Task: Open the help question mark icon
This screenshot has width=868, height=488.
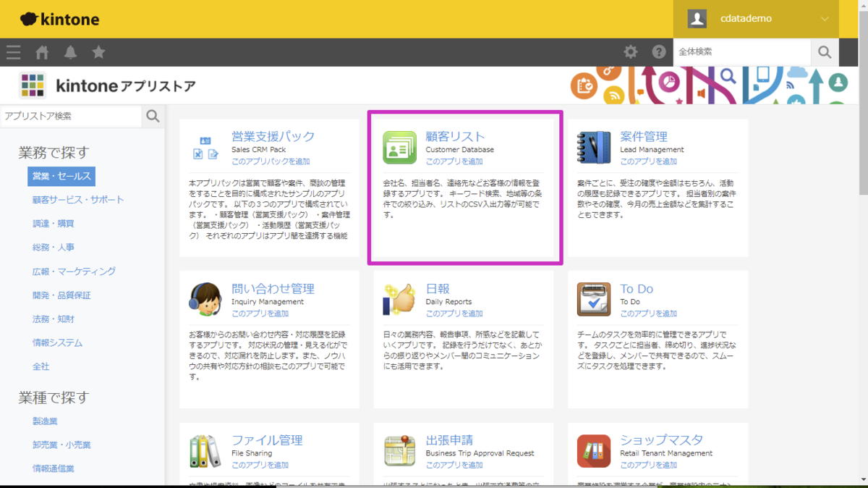Action: pos(658,52)
